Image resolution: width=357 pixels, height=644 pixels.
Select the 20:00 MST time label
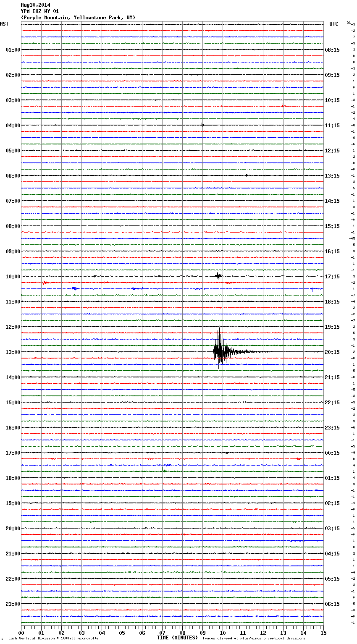13,529
